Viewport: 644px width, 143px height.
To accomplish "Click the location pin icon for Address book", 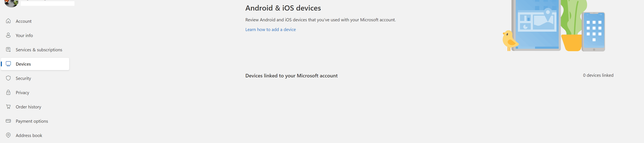I will point(8,135).
